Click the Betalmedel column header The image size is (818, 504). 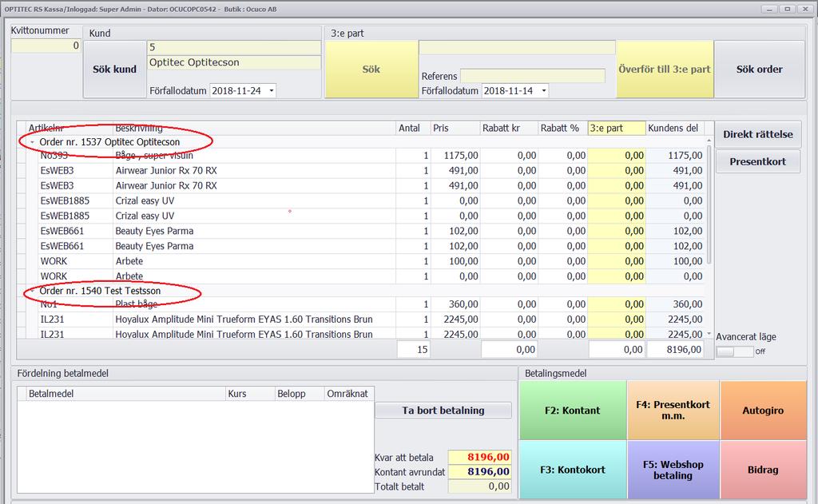click(x=125, y=394)
